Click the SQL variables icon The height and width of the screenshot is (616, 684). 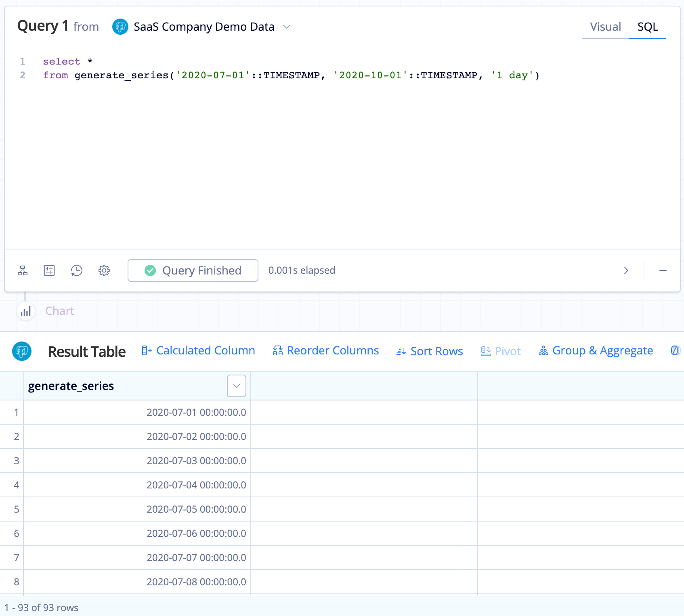[x=49, y=270]
